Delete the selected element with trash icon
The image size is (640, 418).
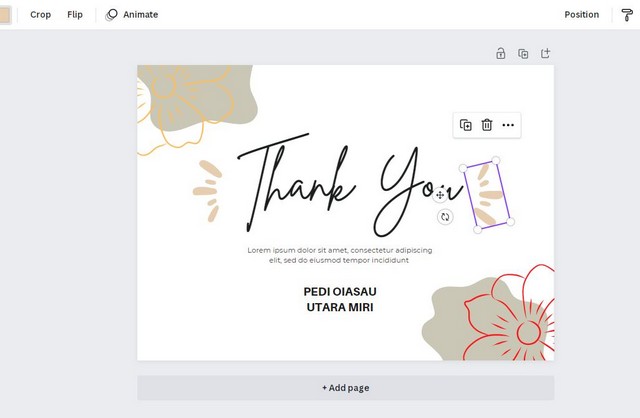coord(487,125)
